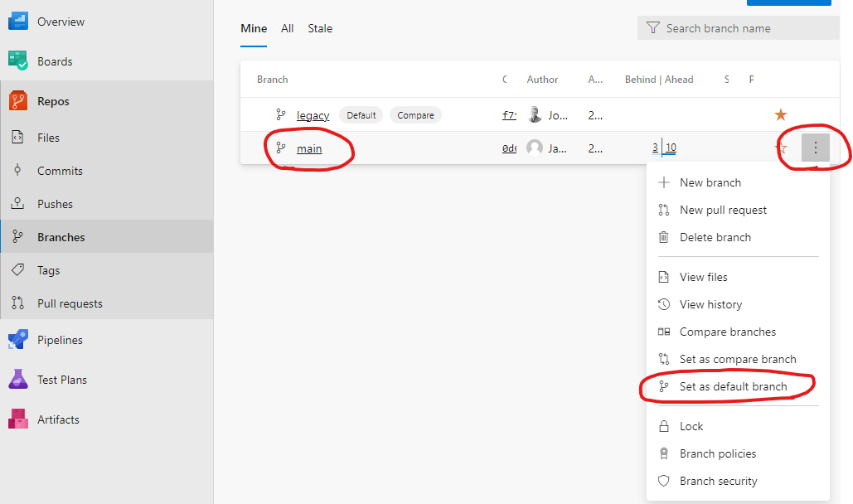853x504 pixels.
Task: Open the more options menu for main branch
Action: coord(816,148)
